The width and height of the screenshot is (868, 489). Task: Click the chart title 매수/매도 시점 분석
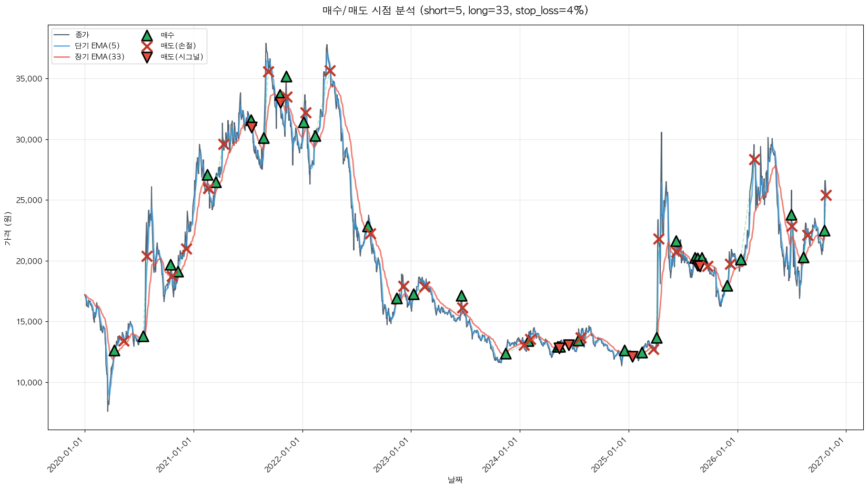click(455, 11)
